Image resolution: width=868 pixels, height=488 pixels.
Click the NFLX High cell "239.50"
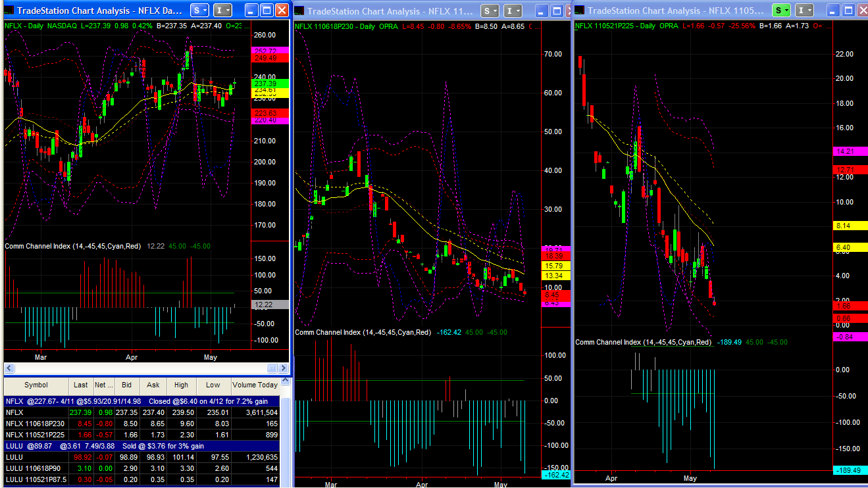181,412
